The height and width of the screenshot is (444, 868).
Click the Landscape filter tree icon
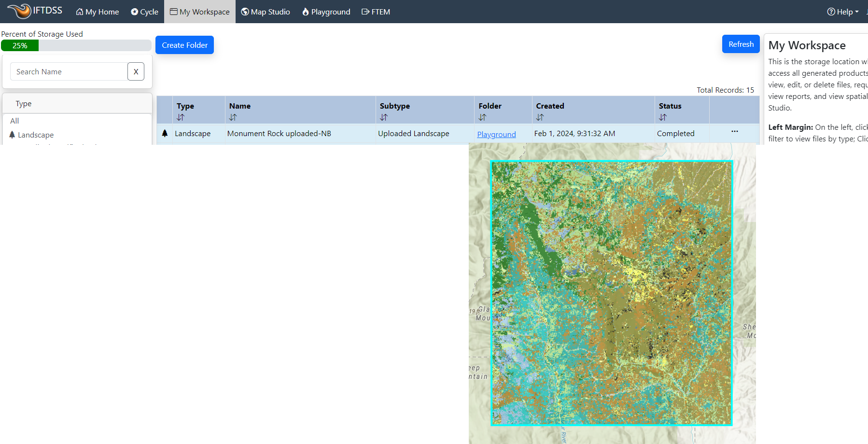[12, 135]
